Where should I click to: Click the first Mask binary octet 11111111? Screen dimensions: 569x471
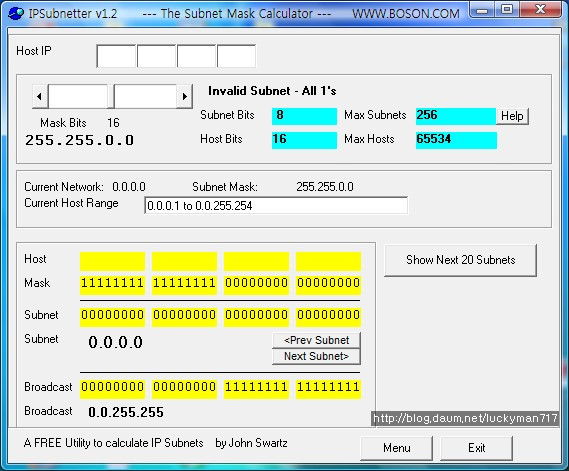coord(112,285)
